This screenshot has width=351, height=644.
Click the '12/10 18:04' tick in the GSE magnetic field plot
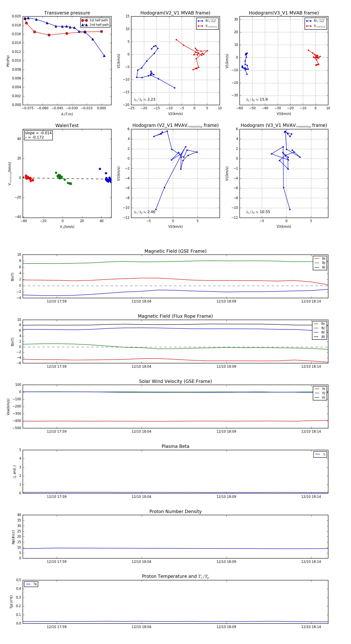coord(141,301)
